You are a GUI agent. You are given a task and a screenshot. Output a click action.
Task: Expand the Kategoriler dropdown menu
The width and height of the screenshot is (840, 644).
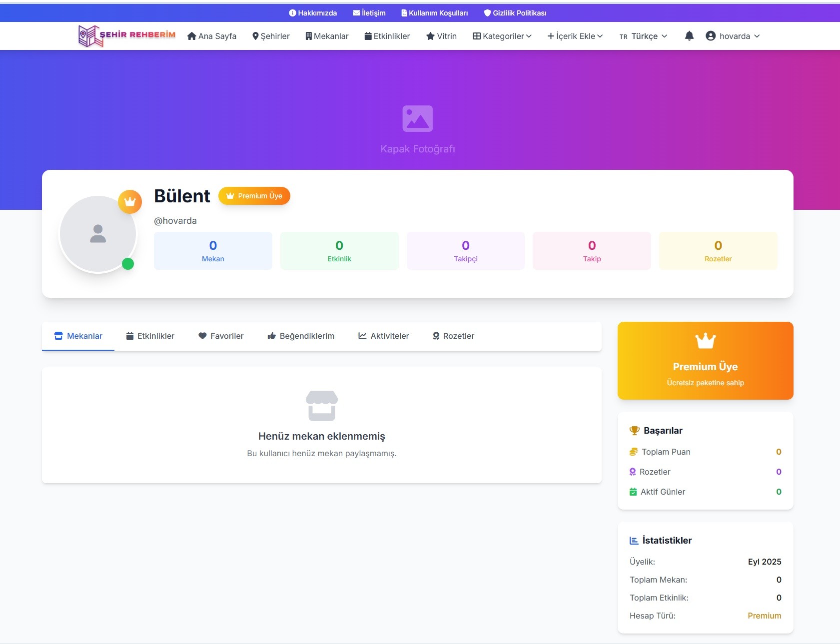pos(502,36)
